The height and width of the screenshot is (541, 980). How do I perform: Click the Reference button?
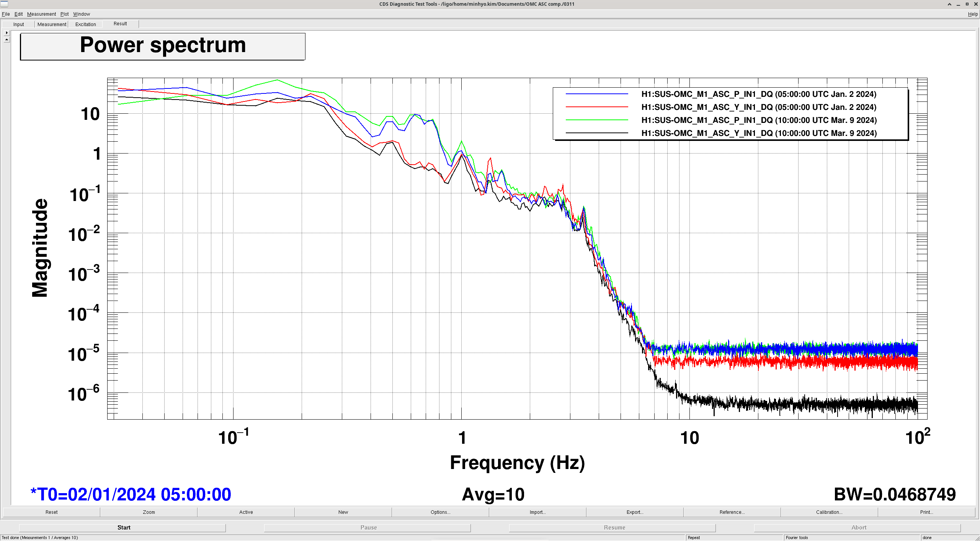(x=732, y=512)
